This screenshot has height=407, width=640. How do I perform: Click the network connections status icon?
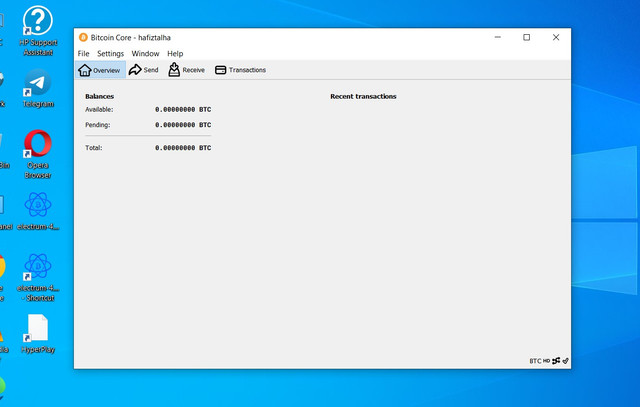[556, 361]
